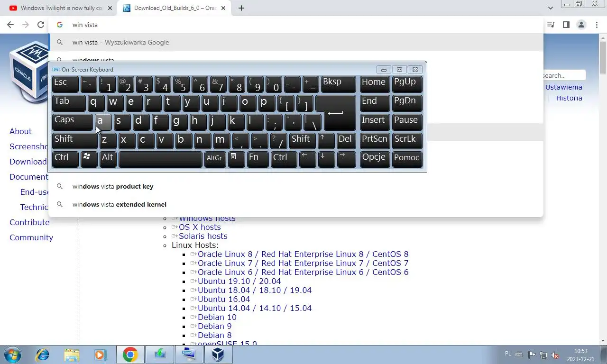Open the tab search chevron in title bar

click(x=550, y=8)
